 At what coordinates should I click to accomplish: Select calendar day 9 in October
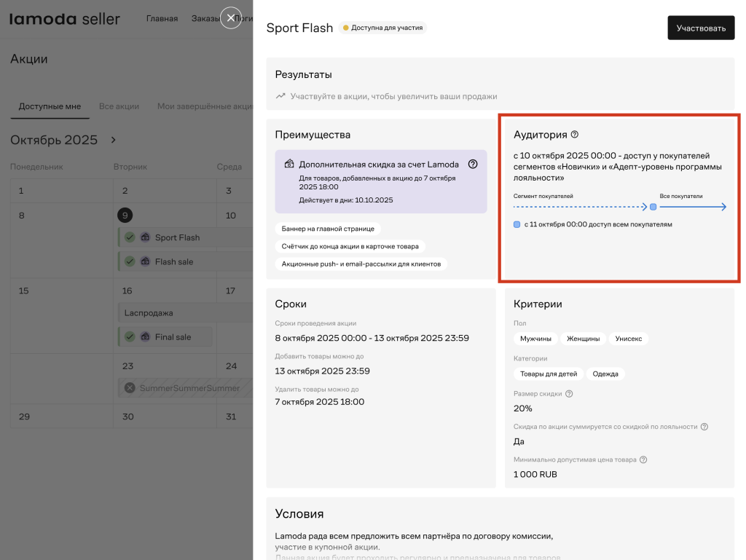(125, 216)
